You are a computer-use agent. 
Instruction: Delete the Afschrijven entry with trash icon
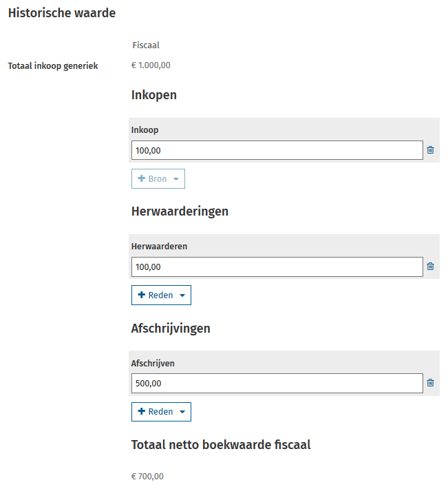431,384
